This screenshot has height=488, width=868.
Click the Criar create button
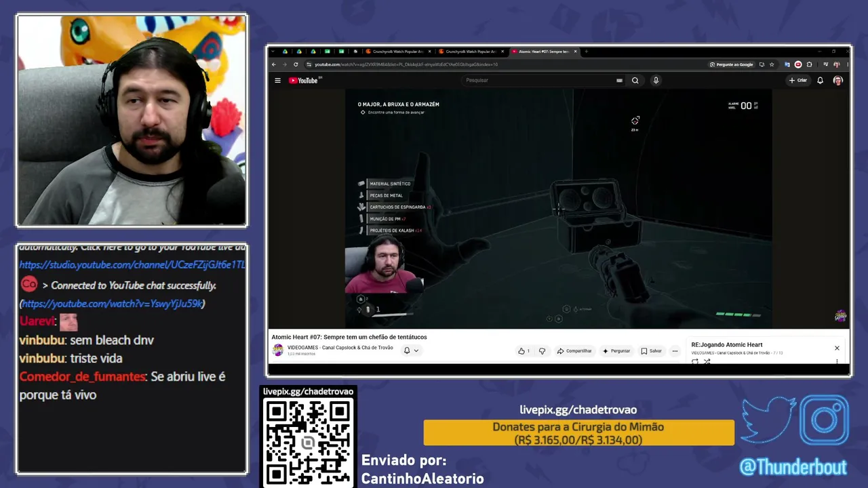click(x=798, y=80)
